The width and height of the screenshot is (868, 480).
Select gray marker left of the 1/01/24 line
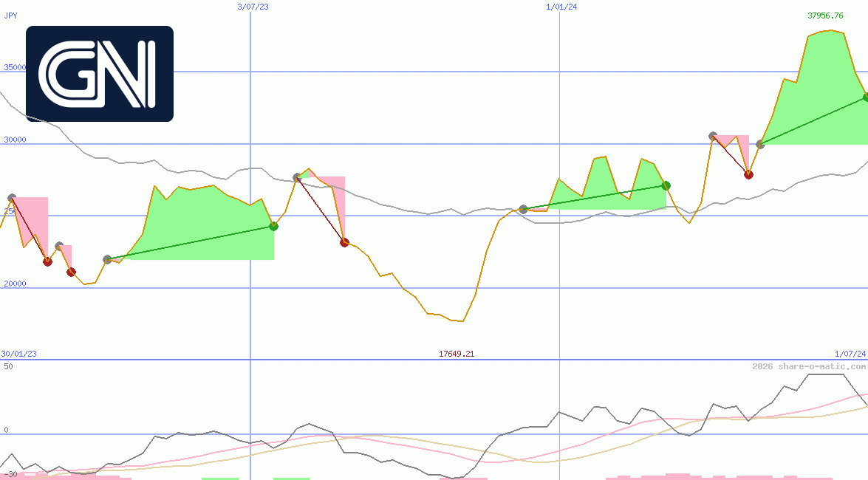point(523,209)
